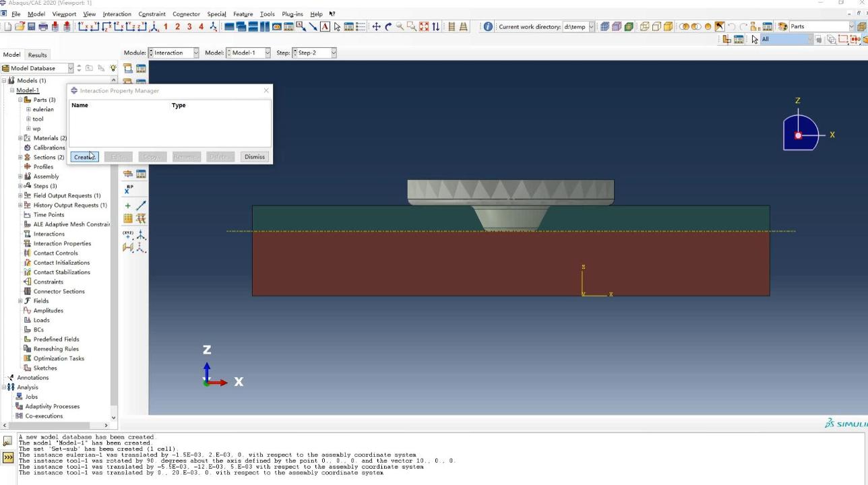The width and height of the screenshot is (868, 485).
Task: Select Jobs under Analysis in tree
Action: click(31, 397)
